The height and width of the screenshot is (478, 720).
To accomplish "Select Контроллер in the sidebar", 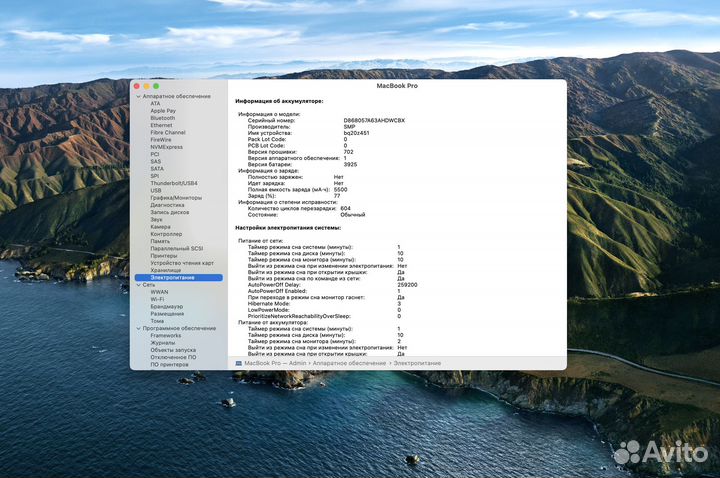I will [x=166, y=234].
